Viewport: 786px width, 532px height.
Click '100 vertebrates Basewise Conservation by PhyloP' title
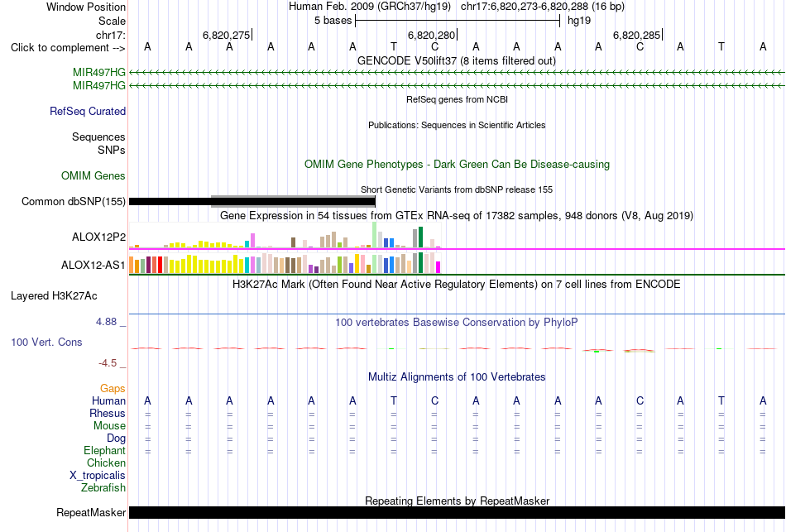tap(457, 323)
